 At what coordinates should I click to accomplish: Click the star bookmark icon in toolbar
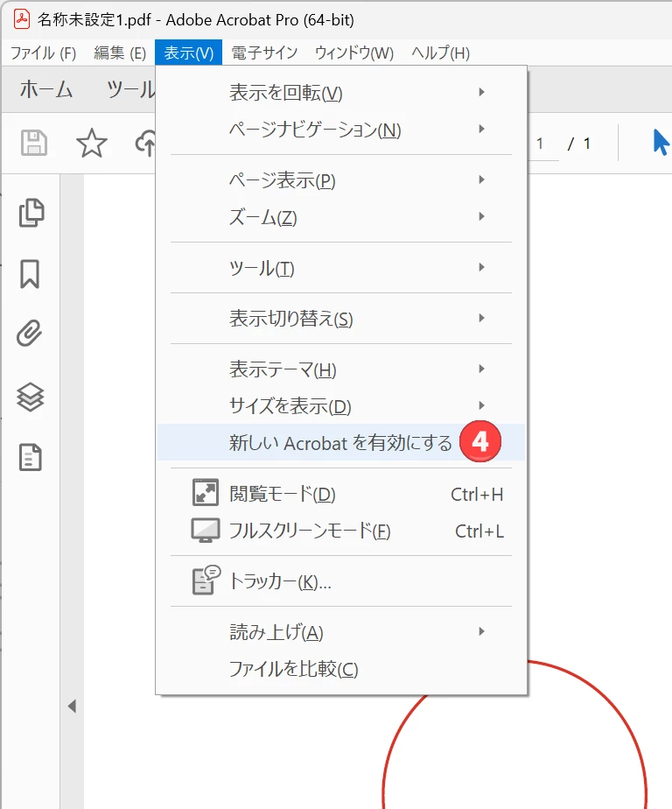[92, 143]
